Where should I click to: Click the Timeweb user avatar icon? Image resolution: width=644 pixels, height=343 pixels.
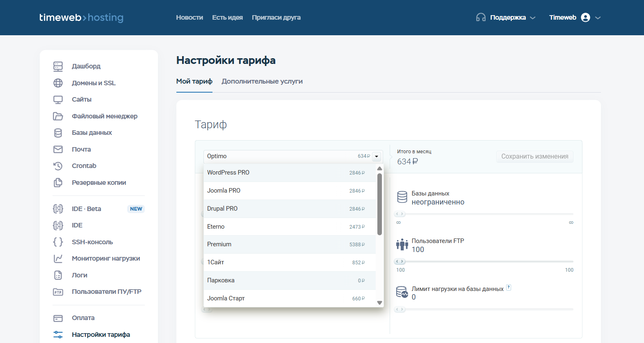coord(586,18)
